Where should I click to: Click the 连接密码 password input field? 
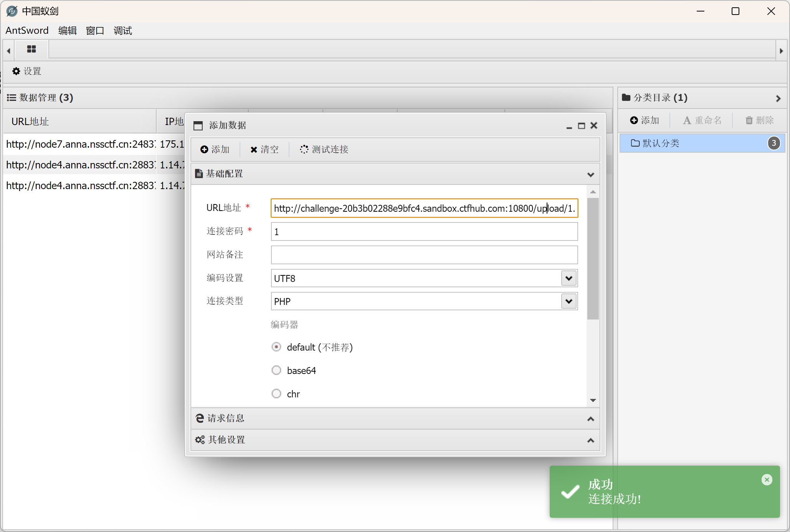click(424, 232)
